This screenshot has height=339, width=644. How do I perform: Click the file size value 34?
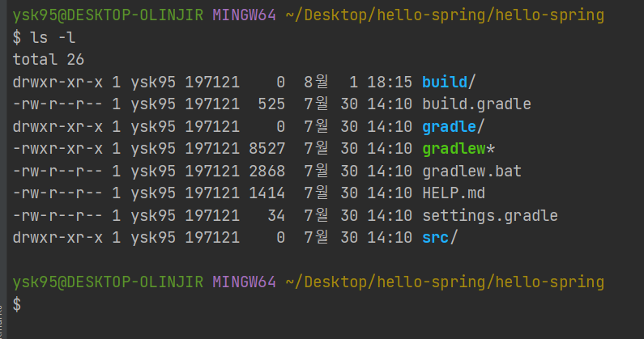tap(275, 215)
